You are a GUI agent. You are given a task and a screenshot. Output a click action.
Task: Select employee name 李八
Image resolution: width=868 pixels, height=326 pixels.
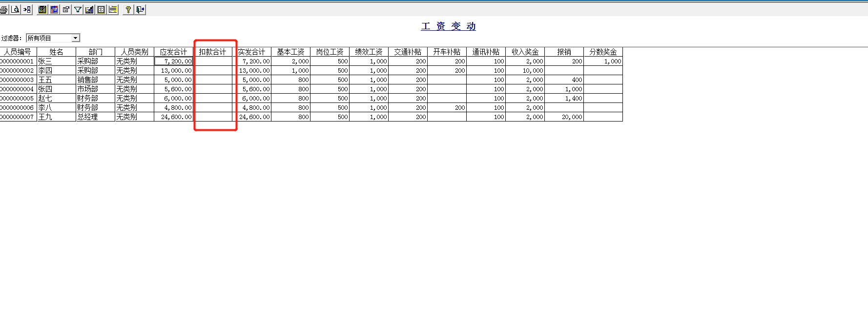click(x=56, y=107)
